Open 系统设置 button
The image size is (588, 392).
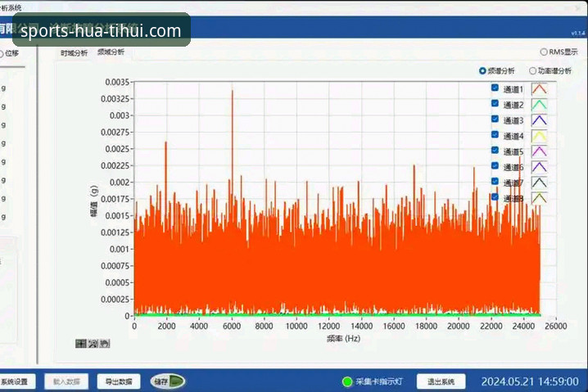coord(17,382)
